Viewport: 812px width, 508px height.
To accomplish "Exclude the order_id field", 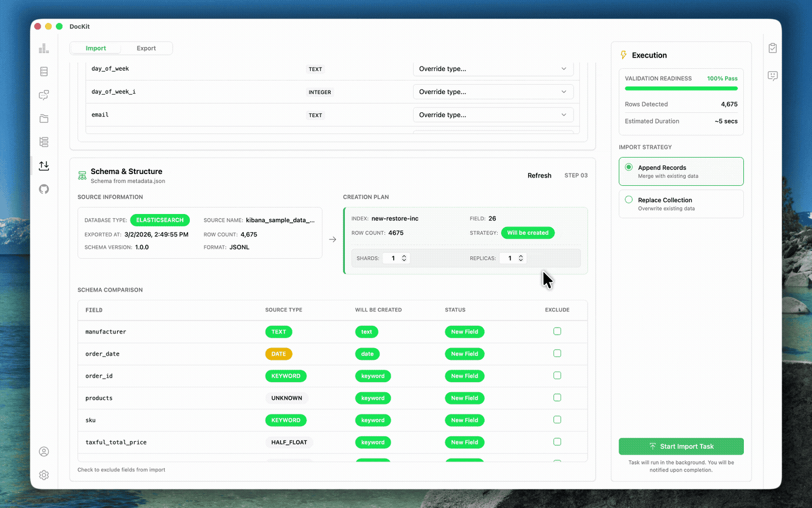I will click(x=557, y=375).
